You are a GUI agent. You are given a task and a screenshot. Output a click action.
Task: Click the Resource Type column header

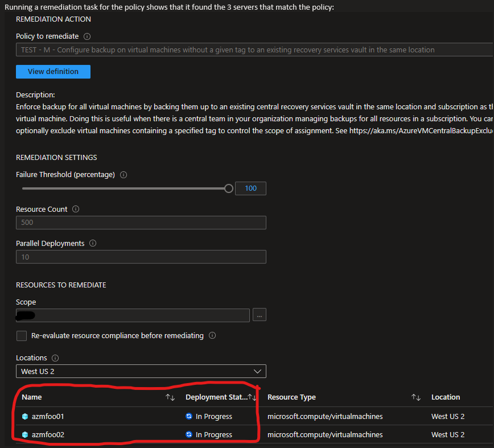291,397
